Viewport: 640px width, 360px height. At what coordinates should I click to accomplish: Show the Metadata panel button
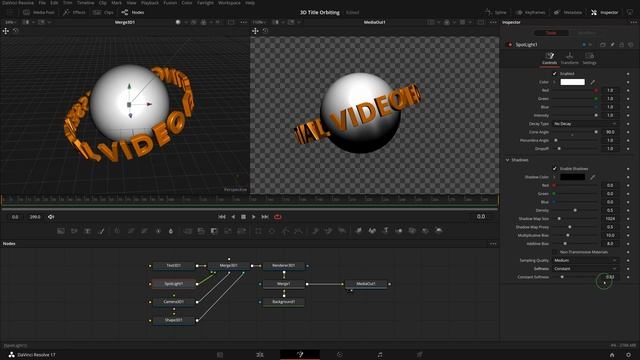pos(568,12)
